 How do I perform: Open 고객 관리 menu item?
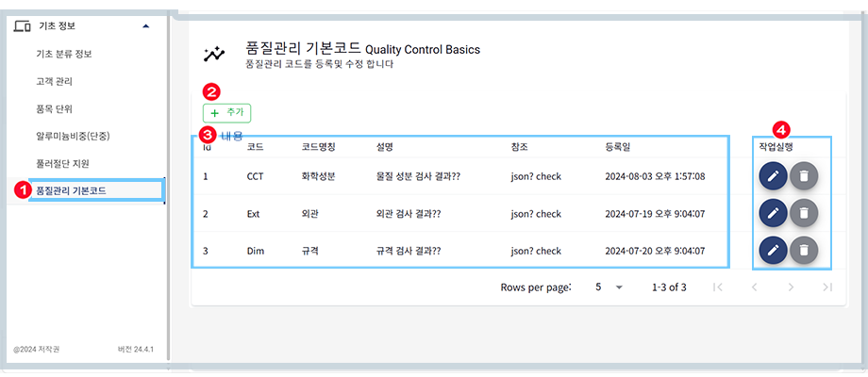click(54, 81)
